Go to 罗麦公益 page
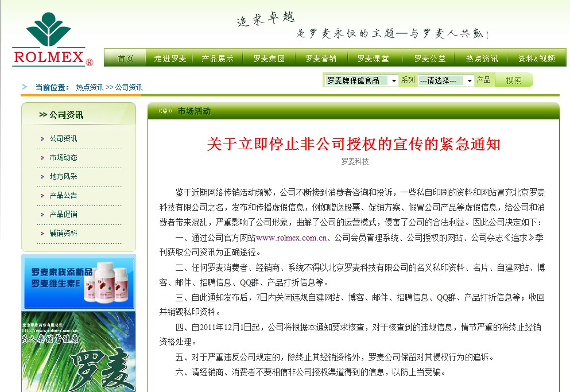 point(430,58)
